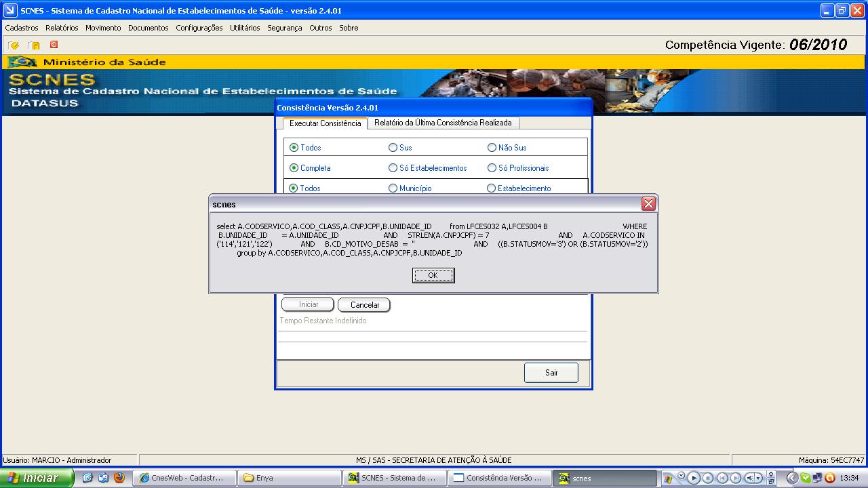The image size is (868, 488).
Task: Click network computers tray icon
Action: tap(817, 478)
